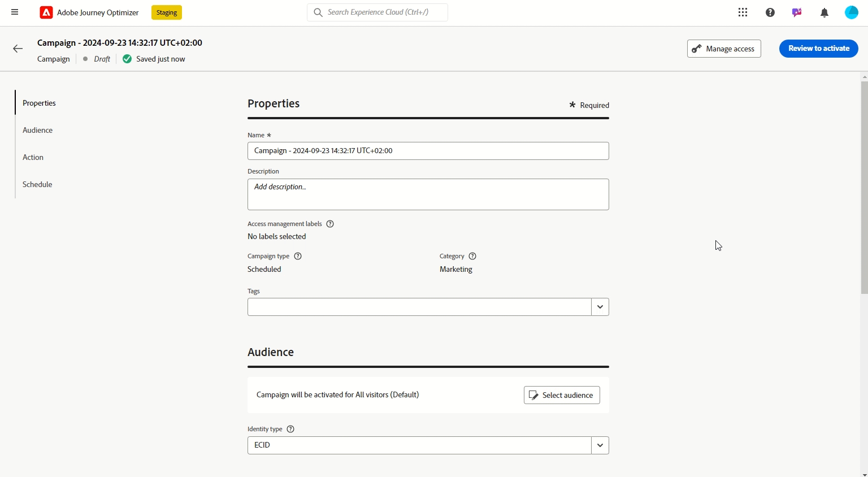Jump to the Action section
The width and height of the screenshot is (868, 477).
(x=33, y=157)
